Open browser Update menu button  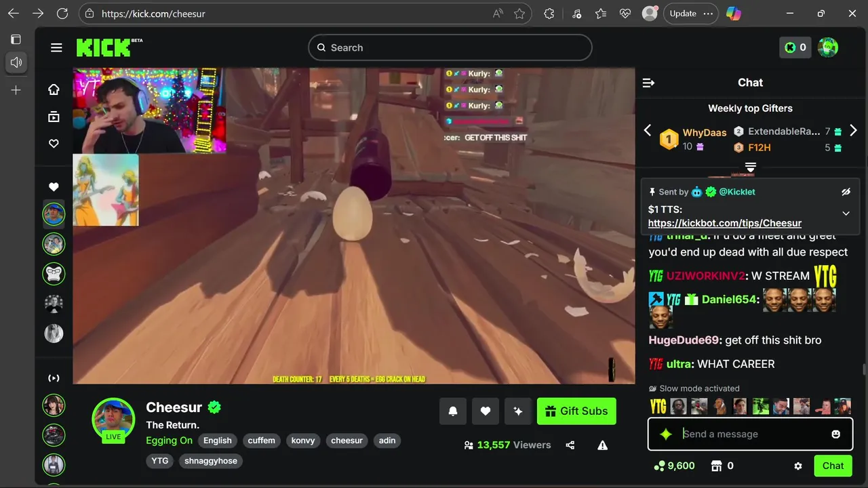pyautogui.click(x=690, y=14)
